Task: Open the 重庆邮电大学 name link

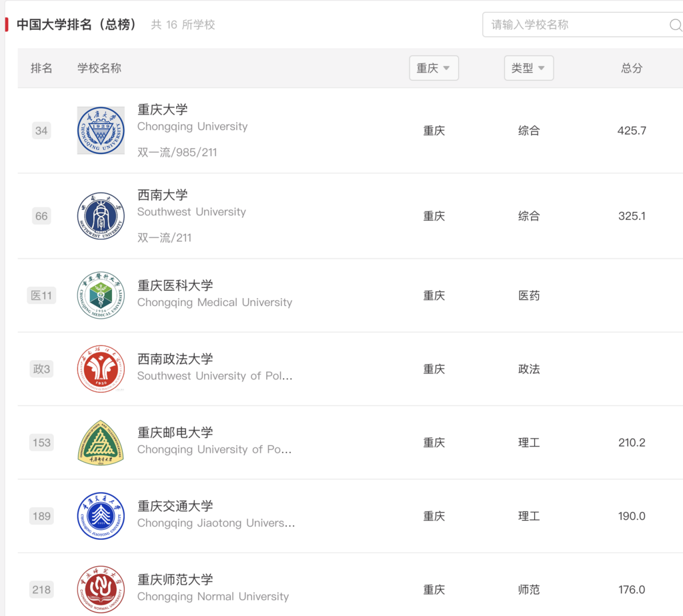Action: click(175, 432)
